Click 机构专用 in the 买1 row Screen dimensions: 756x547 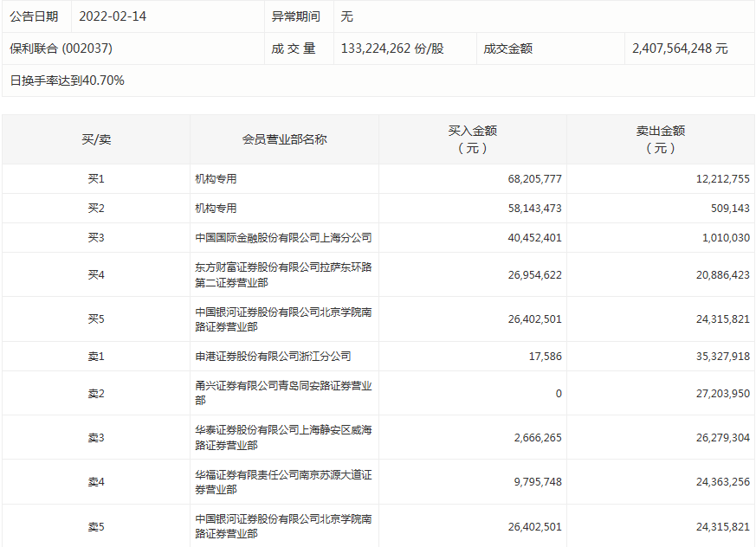pyautogui.click(x=216, y=179)
